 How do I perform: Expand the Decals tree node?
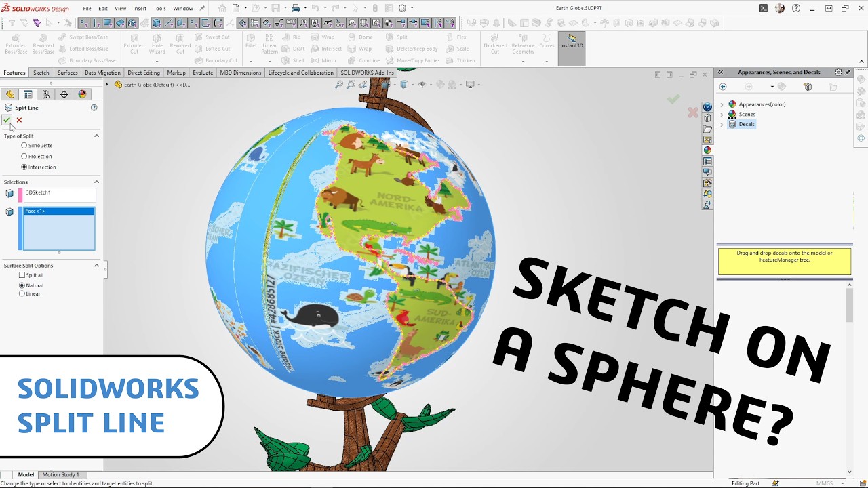[x=722, y=124]
